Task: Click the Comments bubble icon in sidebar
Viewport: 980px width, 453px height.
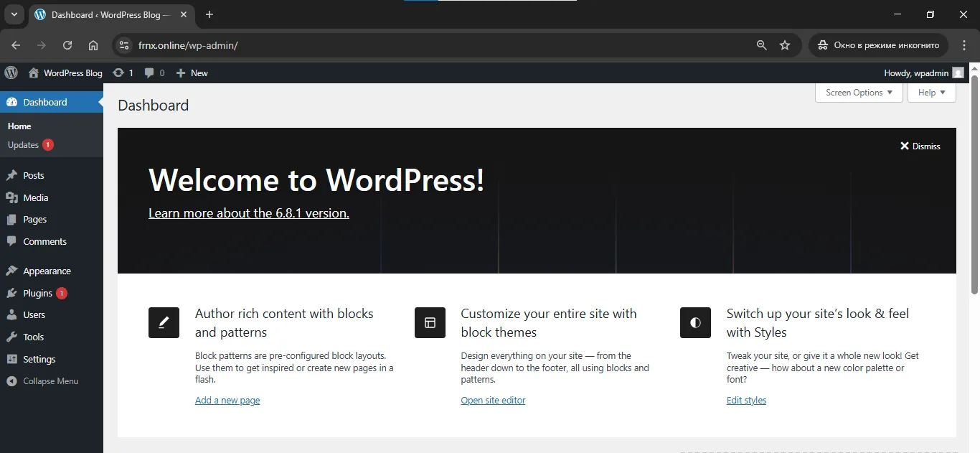Action: (11, 241)
